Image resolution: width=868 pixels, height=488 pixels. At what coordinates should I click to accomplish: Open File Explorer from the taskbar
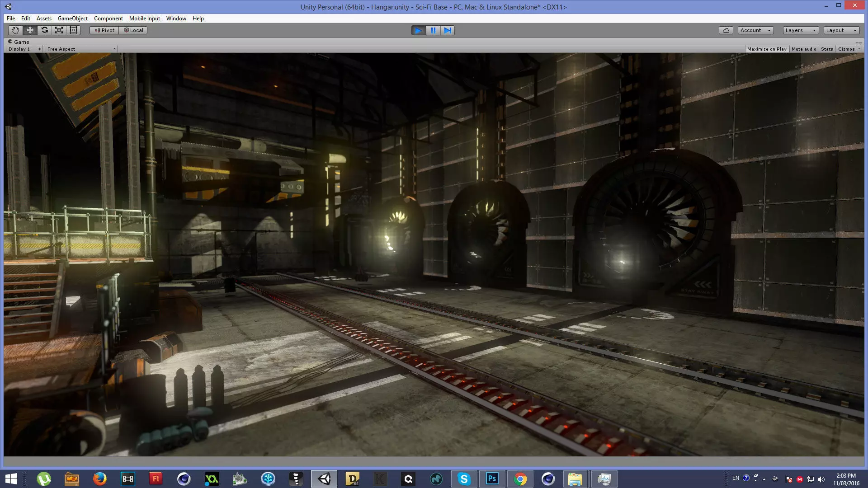pos(575,479)
